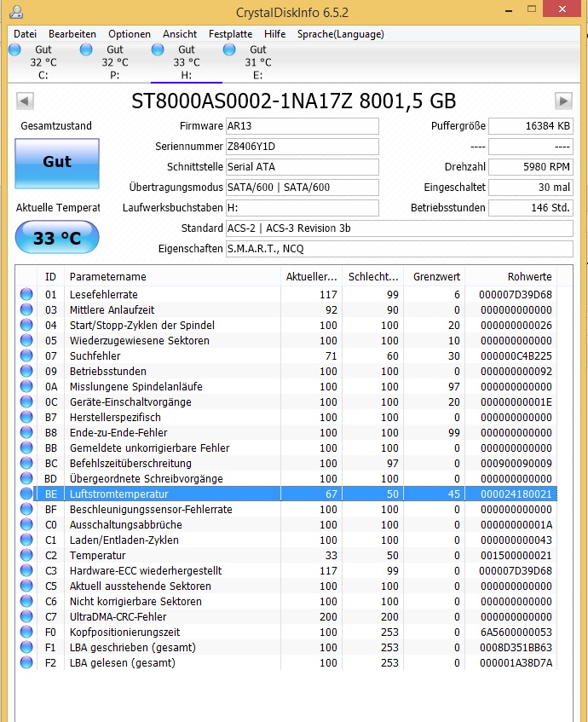This screenshot has height=722, width=588.
Task: Click the Rohwerte column header
Action: click(x=511, y=277)
